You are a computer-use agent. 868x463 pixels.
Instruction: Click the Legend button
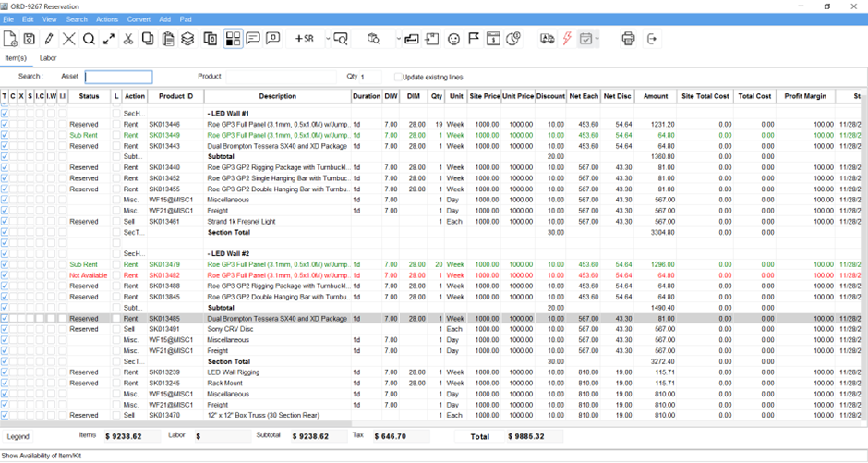(18, 436)
